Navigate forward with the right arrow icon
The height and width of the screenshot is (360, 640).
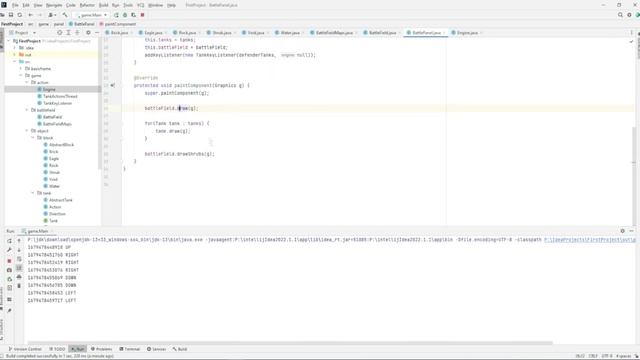40,15
